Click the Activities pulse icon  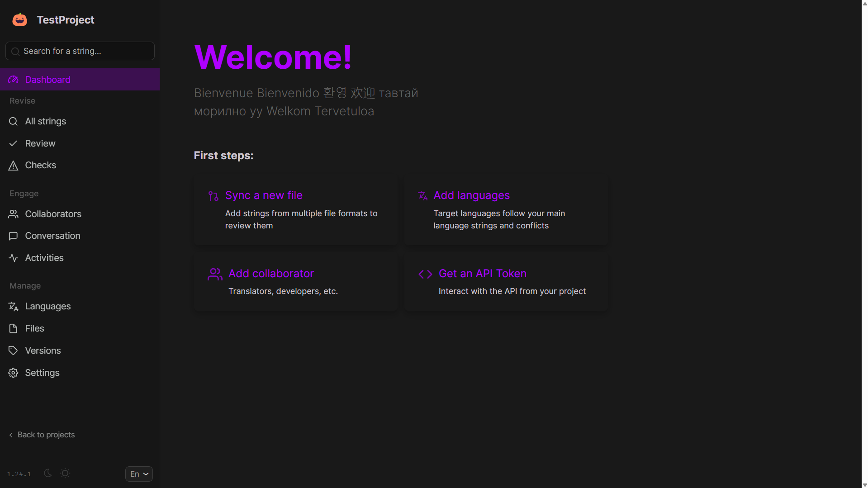tap(13, 258)
